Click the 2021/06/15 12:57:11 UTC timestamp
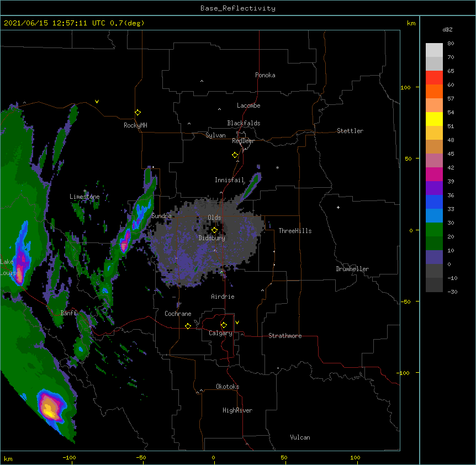This screenshot has width=476, height=465. [54, 23]
